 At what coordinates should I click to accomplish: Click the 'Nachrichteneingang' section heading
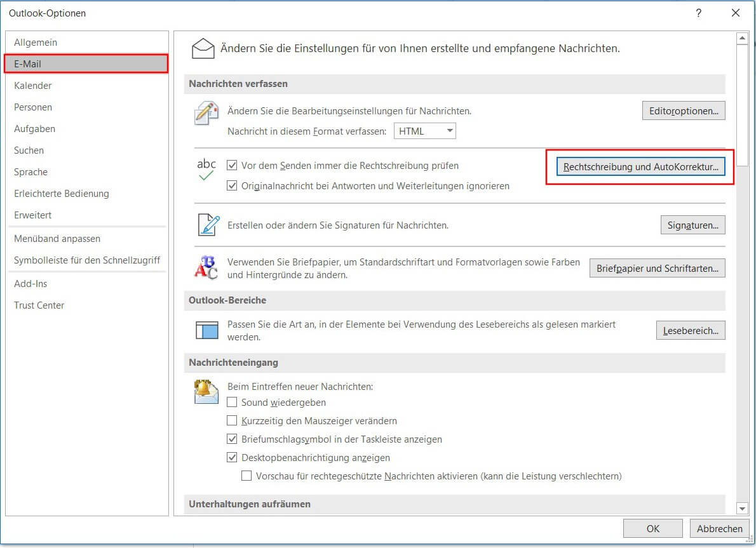coord(233,363)
